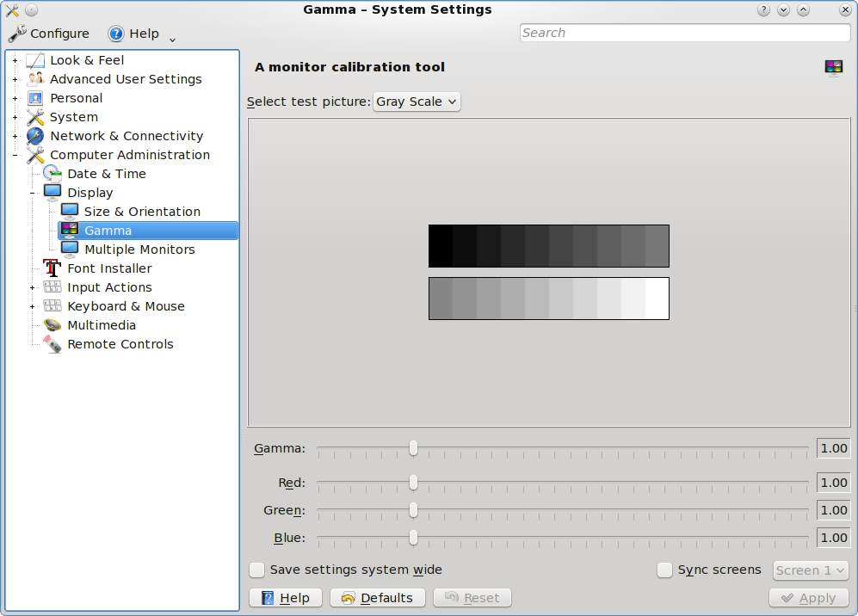Click the Keyboard & Mouse icon
Image resolution: width=858 pixels, height=616 pixels.
tap(52, 306)
